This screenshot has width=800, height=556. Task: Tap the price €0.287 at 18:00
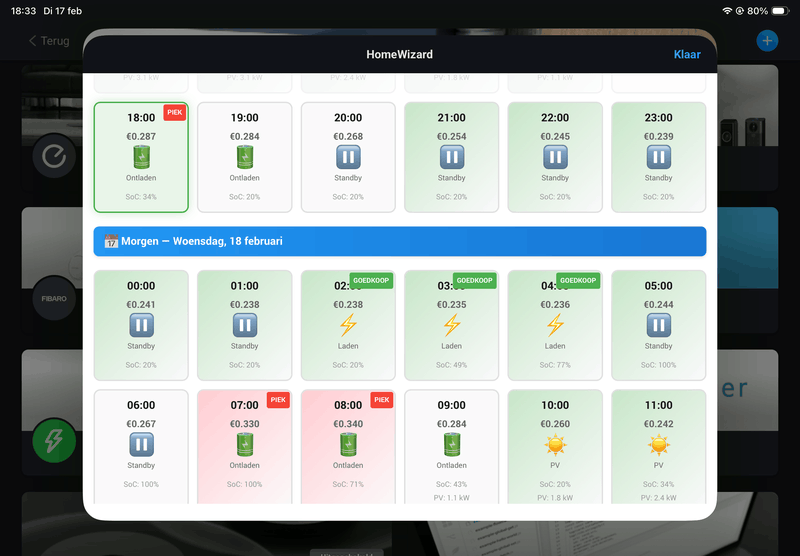pyautogui.click(x=141, y=136)
